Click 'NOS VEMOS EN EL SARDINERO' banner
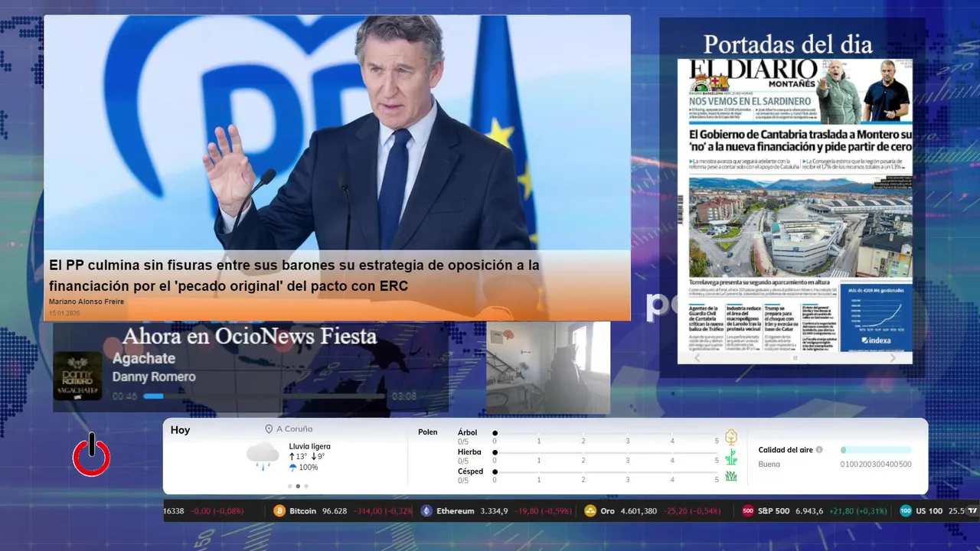The image size is (980, 551). coord(750,101)
